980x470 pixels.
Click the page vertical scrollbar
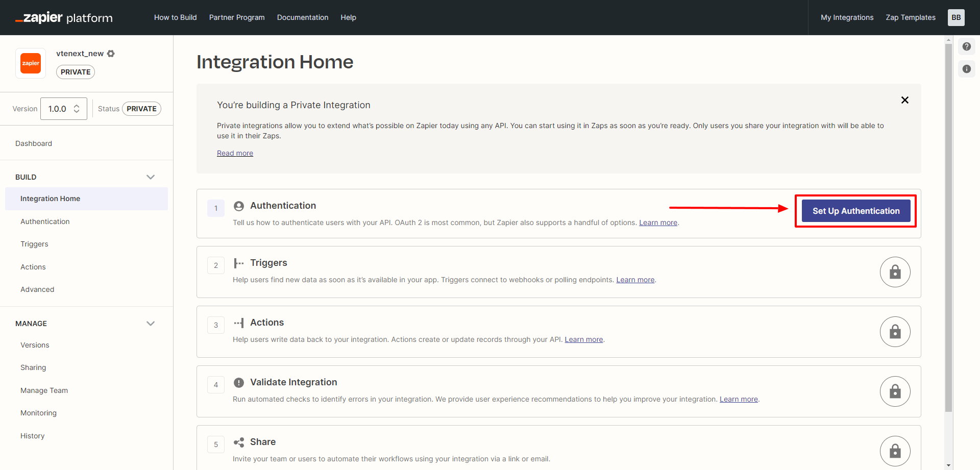[948, 227]
